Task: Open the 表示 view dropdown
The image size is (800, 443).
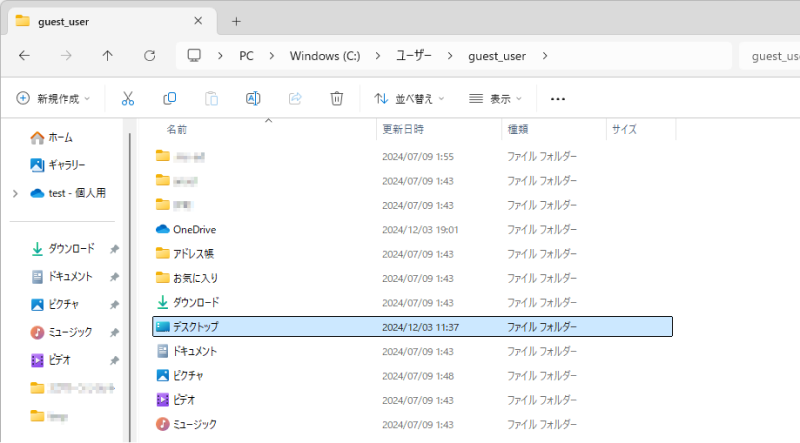Action: tap(495, 99)
